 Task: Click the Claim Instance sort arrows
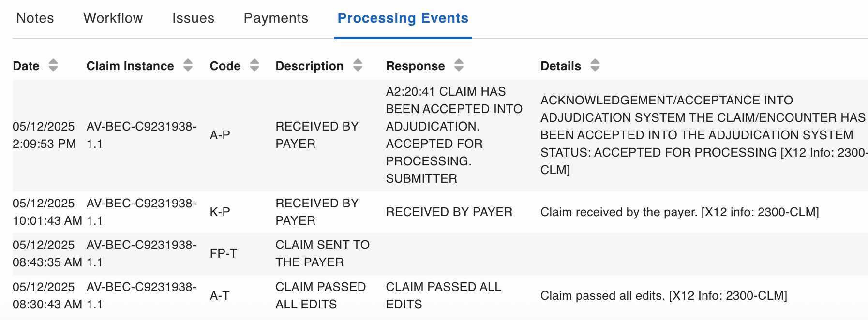coord(188,65)
